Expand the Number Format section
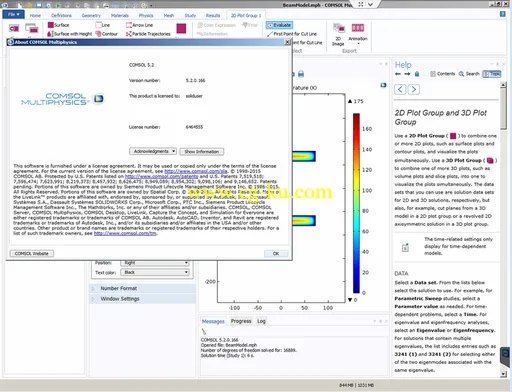The width and height of the screenshot is (512, 392). [x=143, y=288]
